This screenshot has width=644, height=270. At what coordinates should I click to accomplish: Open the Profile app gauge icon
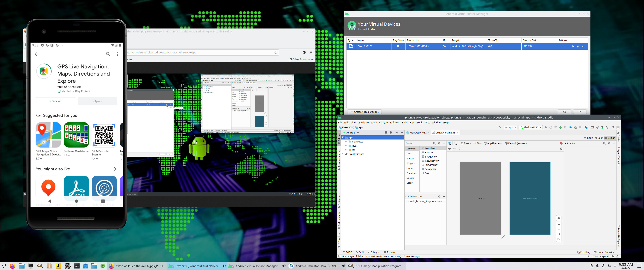point(570,127)
